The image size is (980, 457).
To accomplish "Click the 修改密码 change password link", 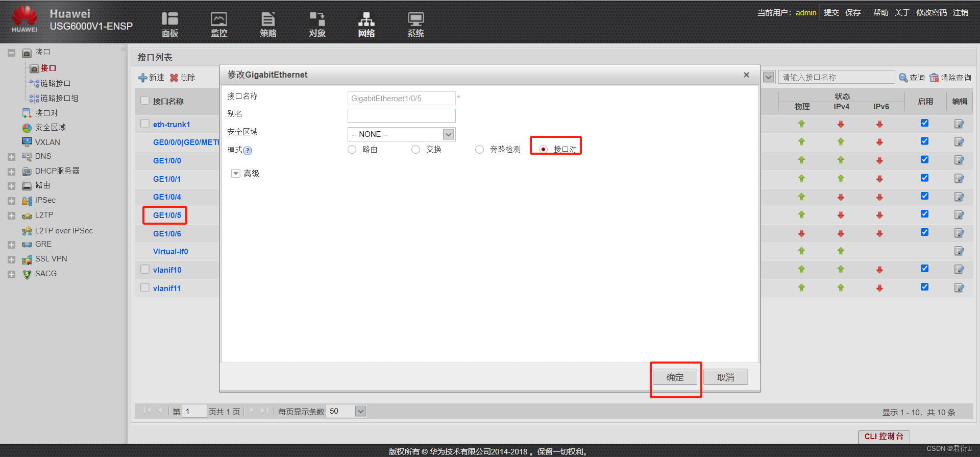I will [932, 12].
